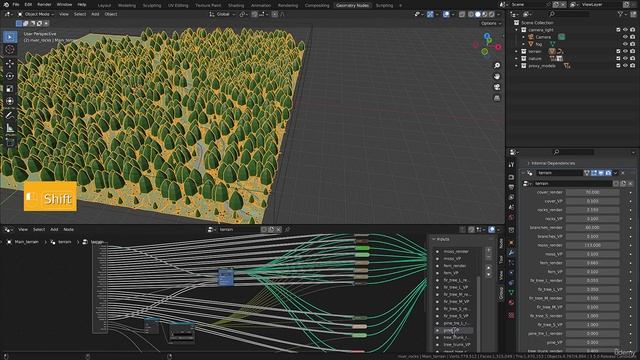Image resolution: width=640 pixels, height=360 pixels.
Task: Expand the viewport Options dropdown
Action: pyautogui.click(x=491, y=23)
